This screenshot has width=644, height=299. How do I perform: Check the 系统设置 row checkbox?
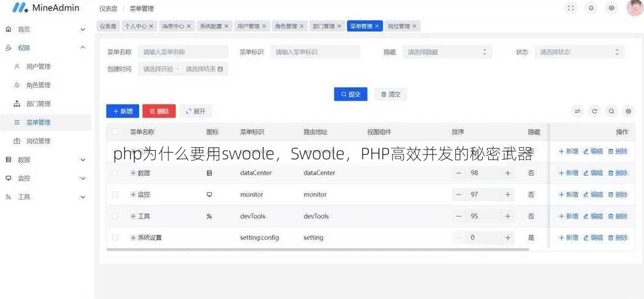point(115,237)
